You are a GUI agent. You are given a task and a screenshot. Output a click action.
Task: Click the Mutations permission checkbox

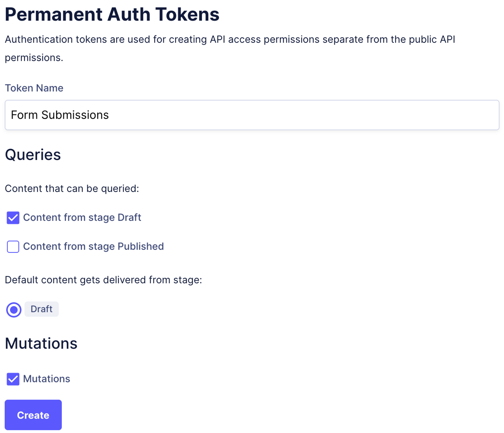[13, 379]
